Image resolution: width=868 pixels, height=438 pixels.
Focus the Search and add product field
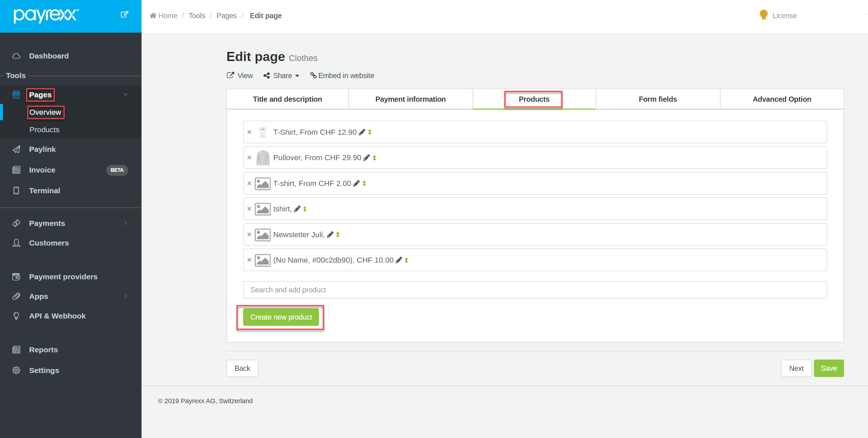pyautogui.click(x=535, y=290)
